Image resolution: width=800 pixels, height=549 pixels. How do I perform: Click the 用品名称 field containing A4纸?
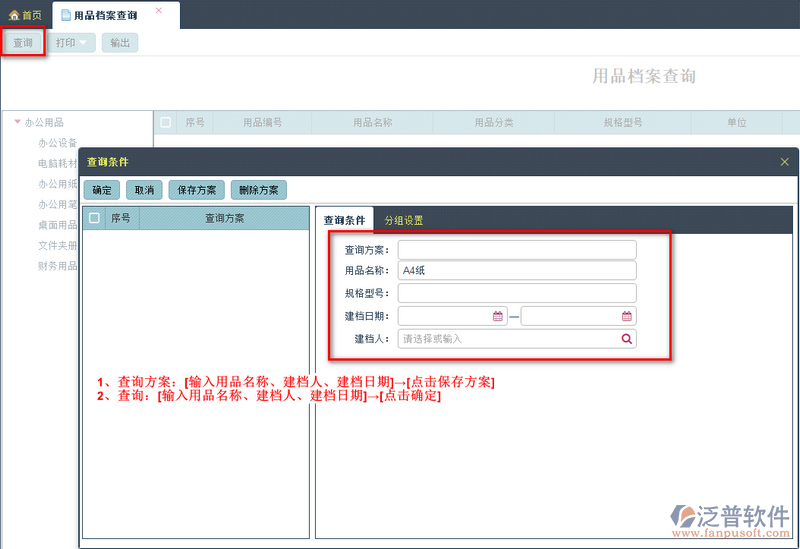[517, 270]
